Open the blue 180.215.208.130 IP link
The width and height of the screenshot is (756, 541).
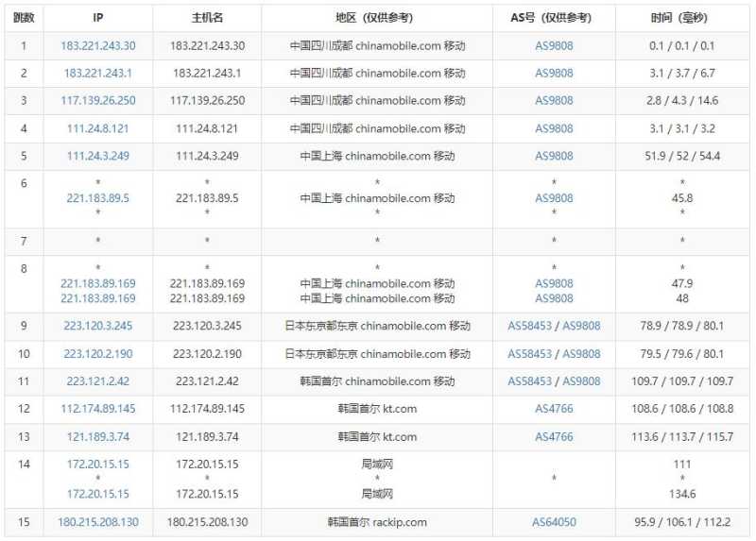[x=98, y=522]
